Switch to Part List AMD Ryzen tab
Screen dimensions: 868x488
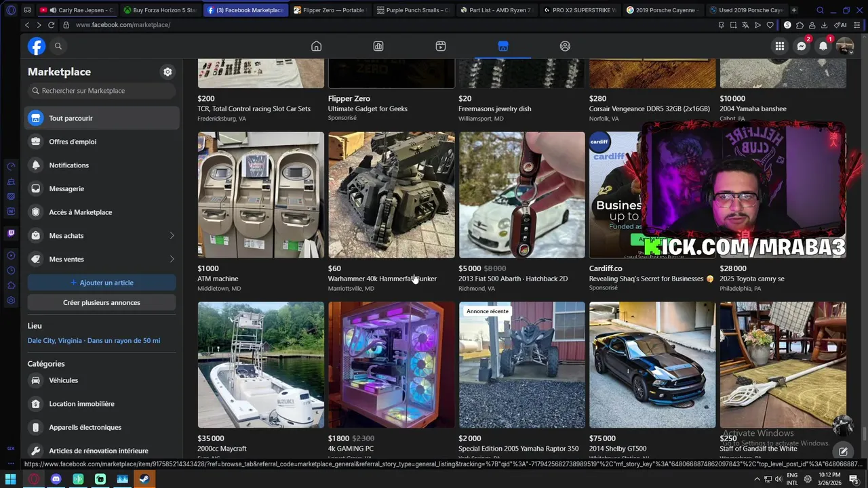[496, 10]
